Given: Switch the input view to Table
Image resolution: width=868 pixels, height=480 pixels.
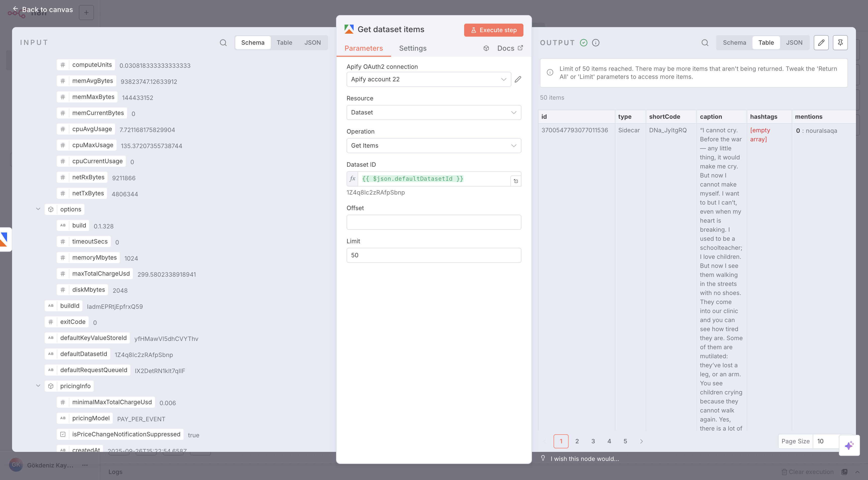Looking at the screenshot, I should pos(284,42).
